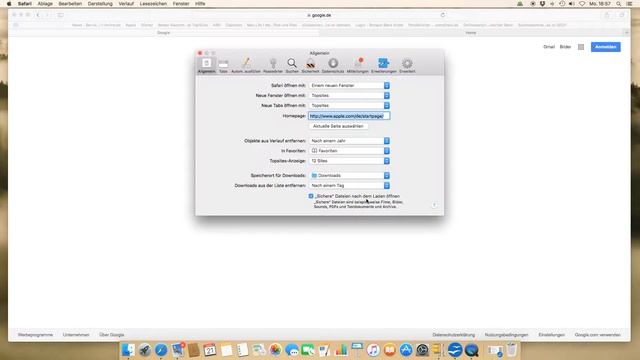Open the Unternehmen footer link
Viewport: 640px width, 360px height.
76,335
